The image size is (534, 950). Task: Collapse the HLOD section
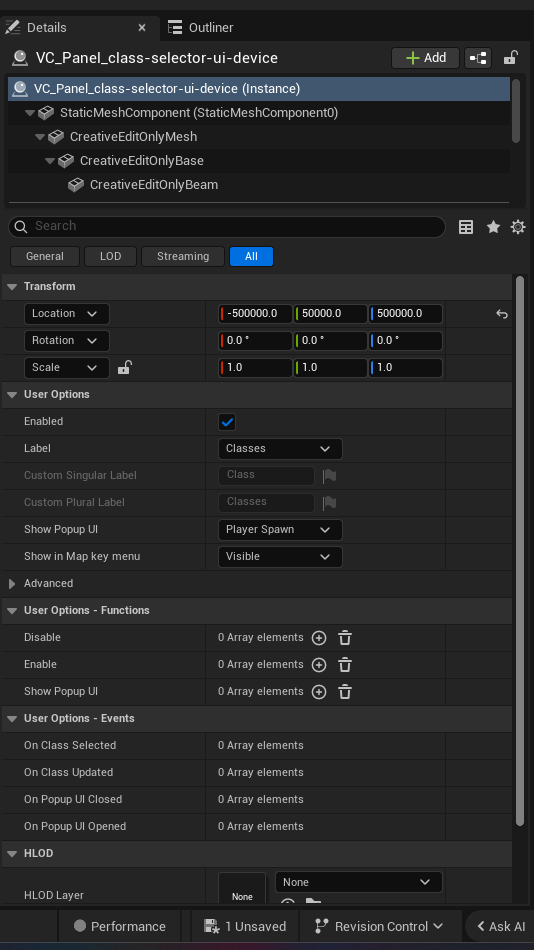tap(12, 854)
